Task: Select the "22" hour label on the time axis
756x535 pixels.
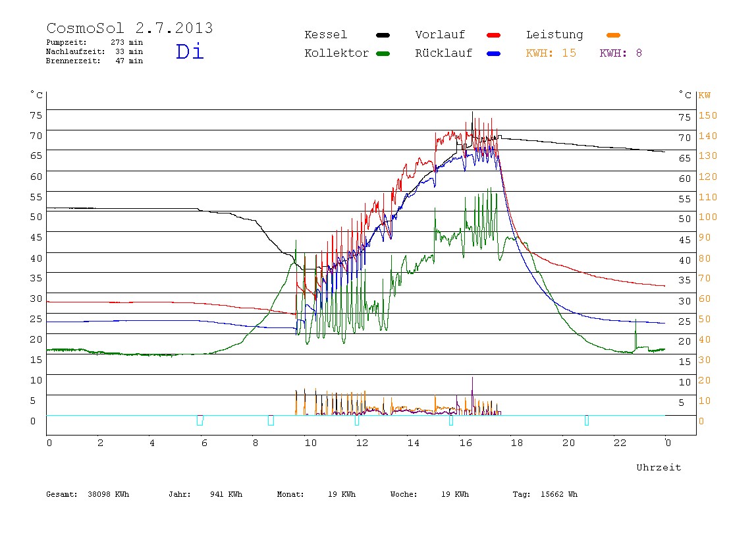Action: [620, 443]
